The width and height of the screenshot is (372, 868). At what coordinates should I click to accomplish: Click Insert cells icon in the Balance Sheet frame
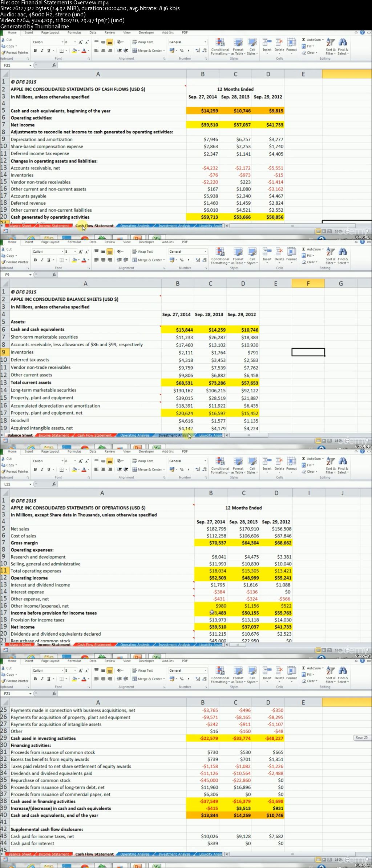pyautogui.click(x=267, y=252)
